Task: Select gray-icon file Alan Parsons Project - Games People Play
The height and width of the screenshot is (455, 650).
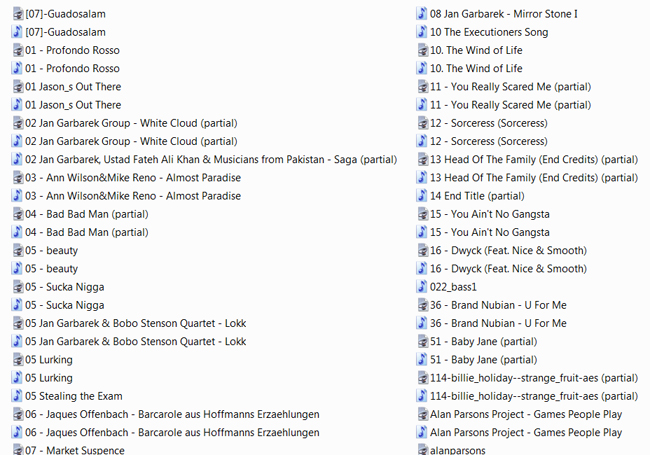Action: tap(519, 415)
